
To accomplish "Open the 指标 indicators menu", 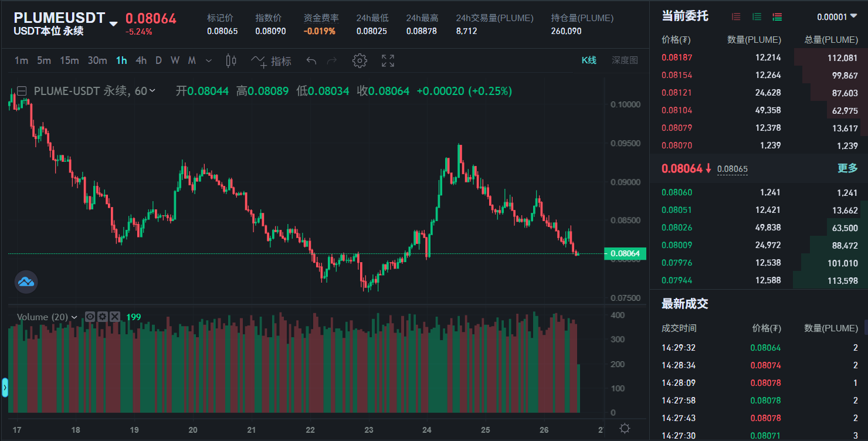I will pyautogui.click(x=271, y=61).
